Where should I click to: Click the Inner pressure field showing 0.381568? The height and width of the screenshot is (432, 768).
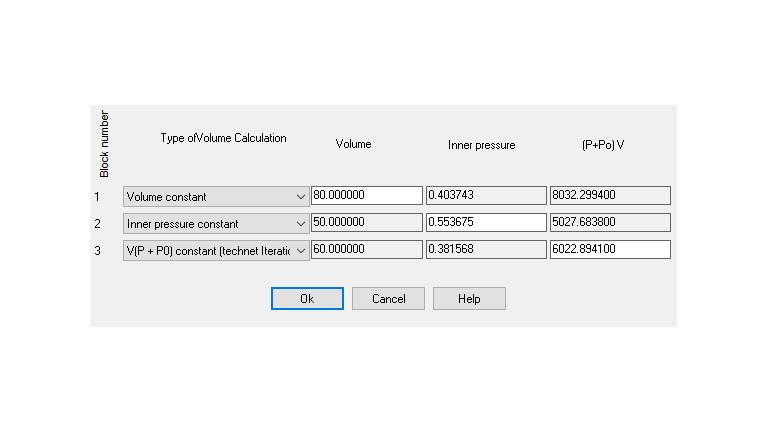coord(486,249)
